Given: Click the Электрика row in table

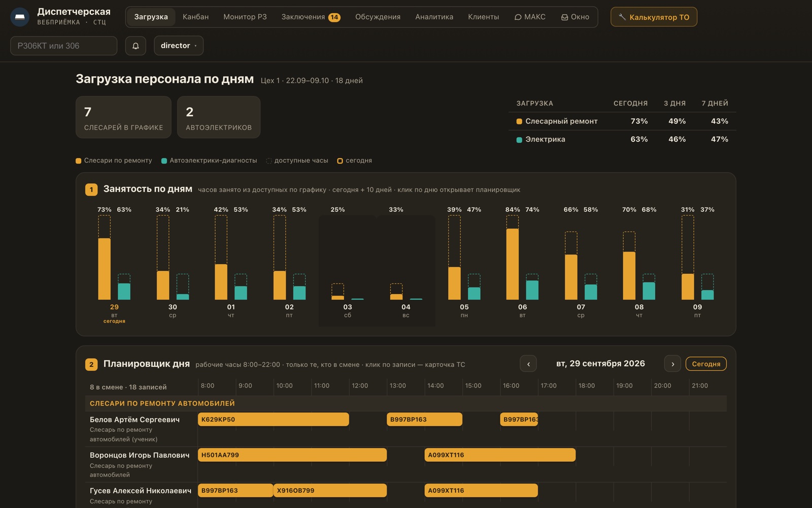Looking at the screenshot, I should (x=622, y=139).
